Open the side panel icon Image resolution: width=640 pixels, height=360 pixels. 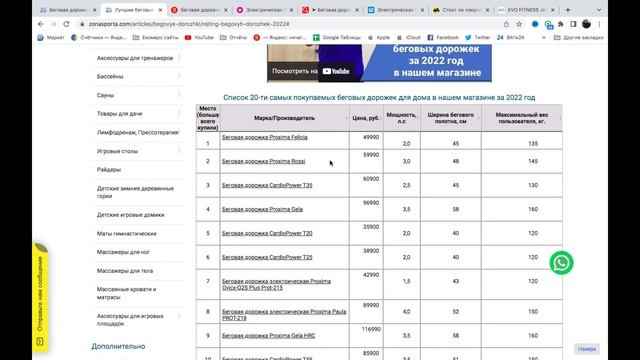(573, 24)
